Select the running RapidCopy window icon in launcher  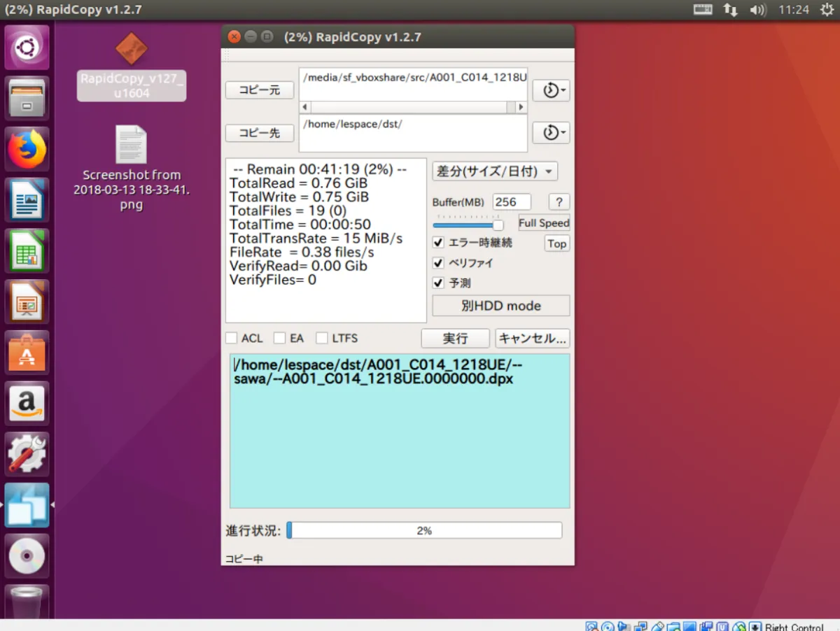(x=27, y=504)
